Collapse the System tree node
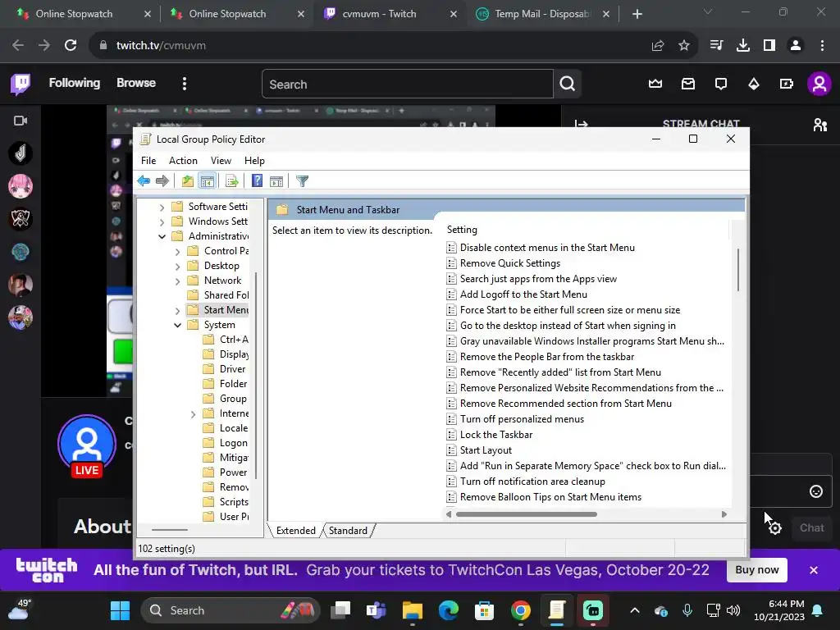 point(177,325)
